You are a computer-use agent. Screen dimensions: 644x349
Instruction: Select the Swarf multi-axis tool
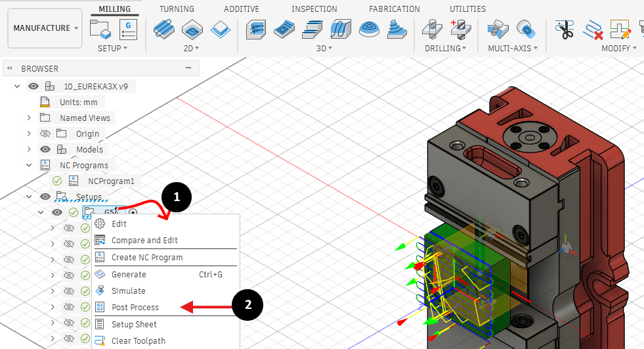498,30
